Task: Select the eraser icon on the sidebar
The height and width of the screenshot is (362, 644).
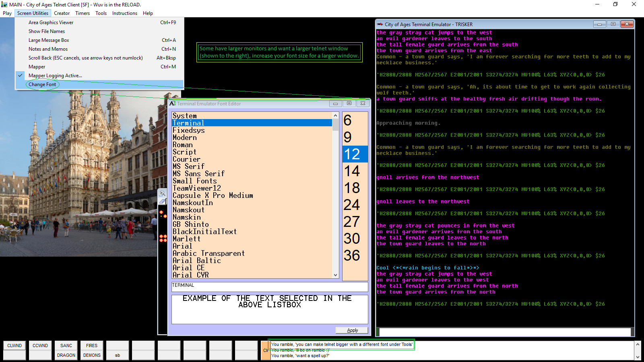Action: point(162,200)
